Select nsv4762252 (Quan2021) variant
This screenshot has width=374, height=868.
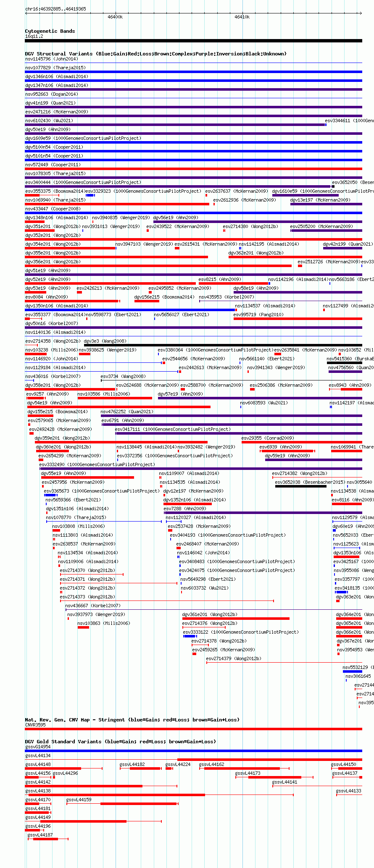pyautogui.click(x=127, y=412)
